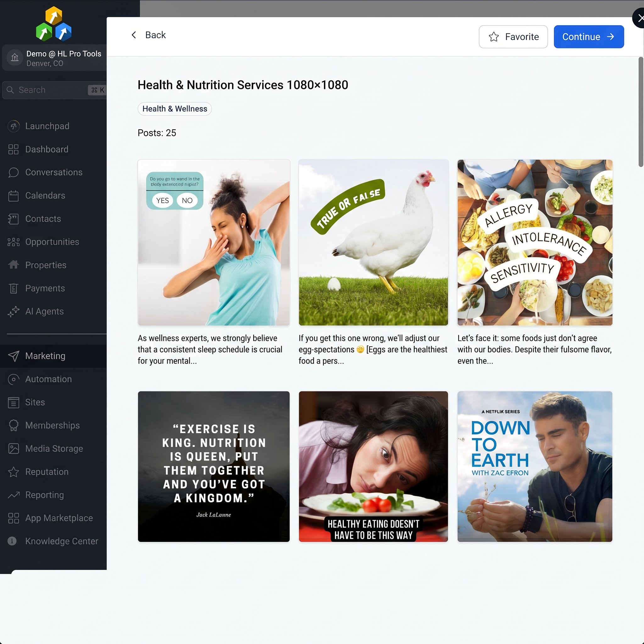Click the Continue button
Viewport: 644px width, 644px height.
pos(589,37)
